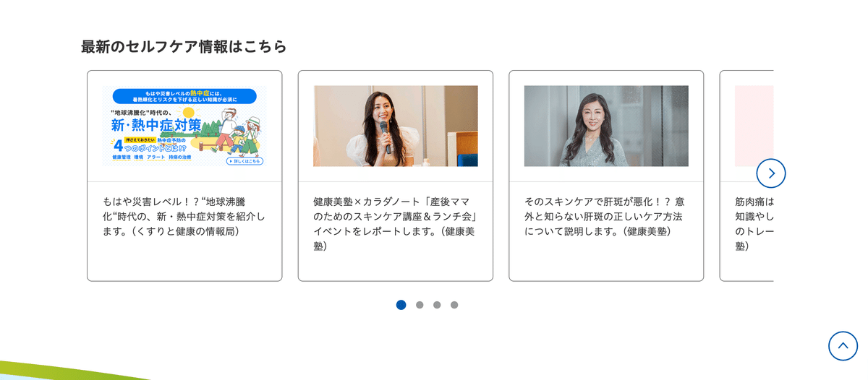This screenshot has height=380, width=868.
Task: Click 詳しくはこちら button inside heatstroke banner
Action: coord(244,161)
